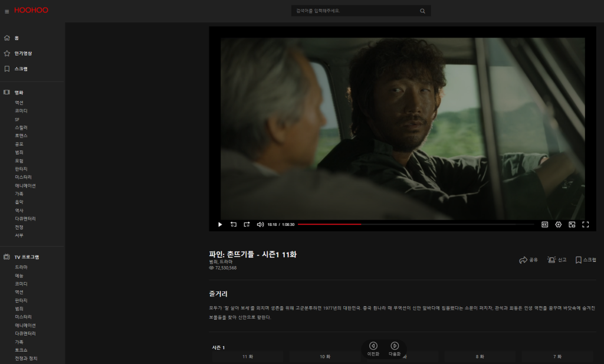
Task: Open the player settings gear
Action: pyautogui.click(x=558, y=224)
